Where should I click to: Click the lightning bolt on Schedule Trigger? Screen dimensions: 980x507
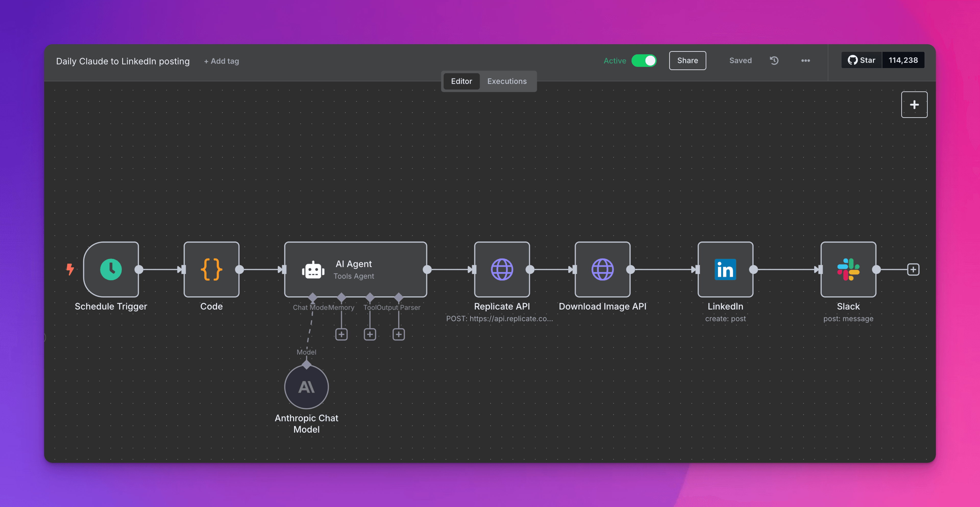pos(70,269)
